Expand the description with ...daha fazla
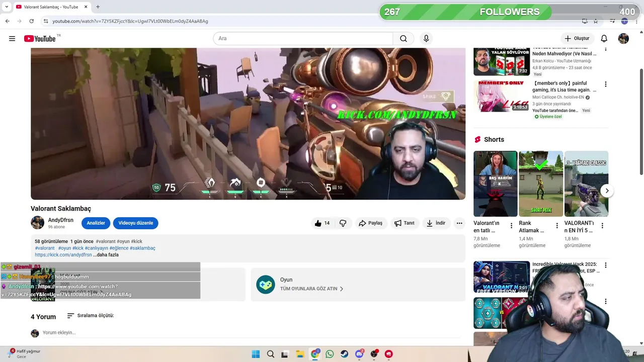 click(x=106, y=255)
